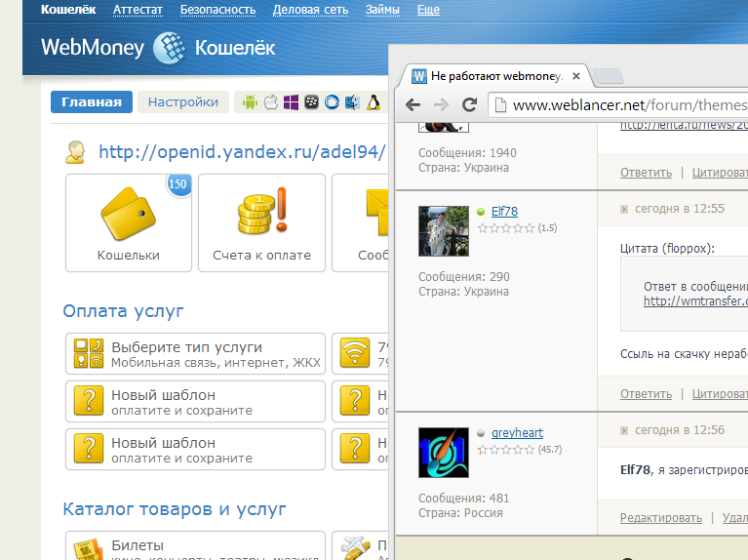
Task: Click the BlackBerry platform icon
Action: coord(312,102)
